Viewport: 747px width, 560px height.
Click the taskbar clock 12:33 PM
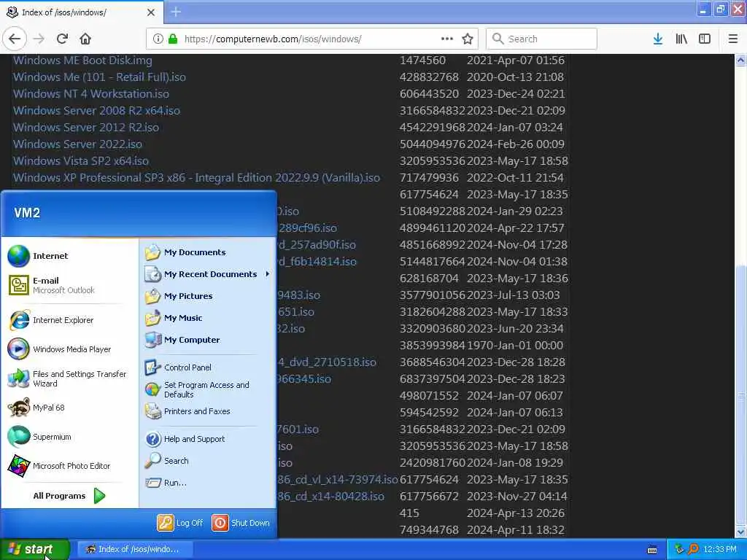coord(720,550)
